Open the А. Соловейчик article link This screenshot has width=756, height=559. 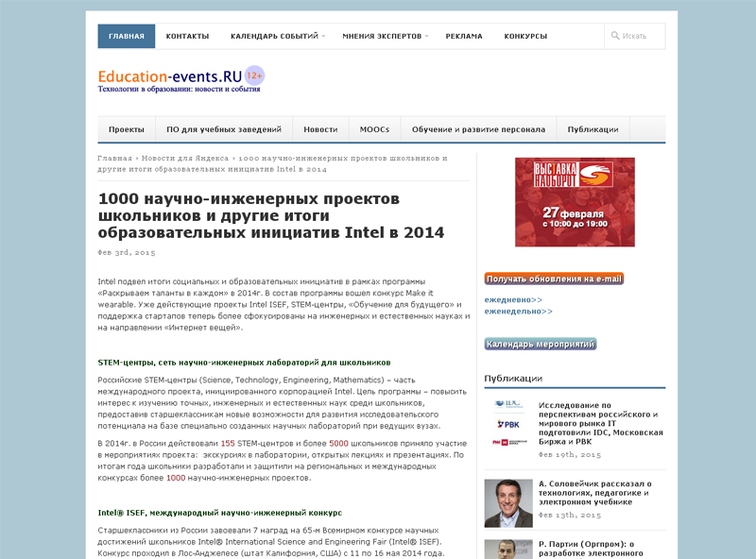click(x=595, y=493)
